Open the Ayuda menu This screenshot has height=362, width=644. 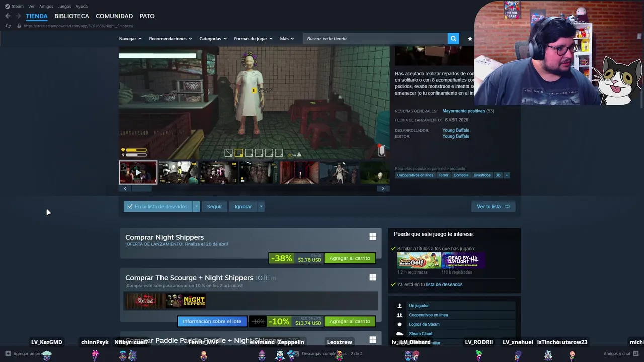[x=82, y=7]
